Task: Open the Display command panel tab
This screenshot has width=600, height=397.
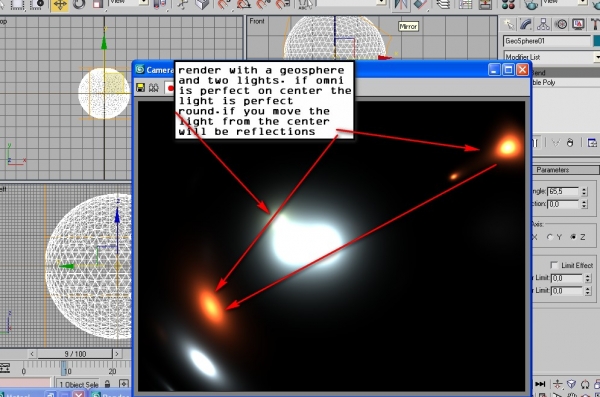Action: (x=578, y=25)
